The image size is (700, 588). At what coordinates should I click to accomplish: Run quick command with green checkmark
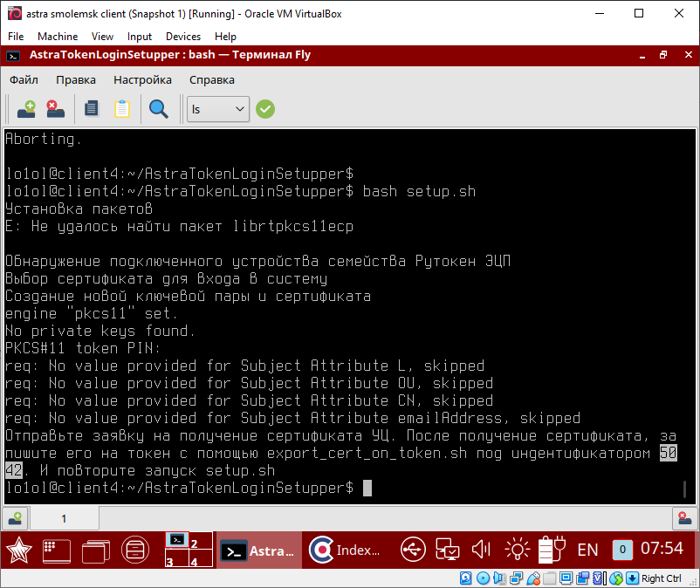click(x=265, y=109)
